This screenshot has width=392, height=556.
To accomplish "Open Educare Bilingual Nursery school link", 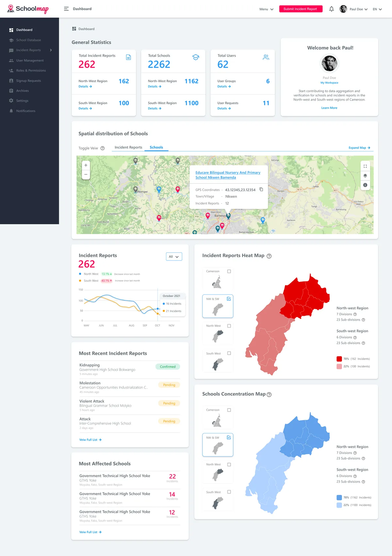I will tap(228, 175).
